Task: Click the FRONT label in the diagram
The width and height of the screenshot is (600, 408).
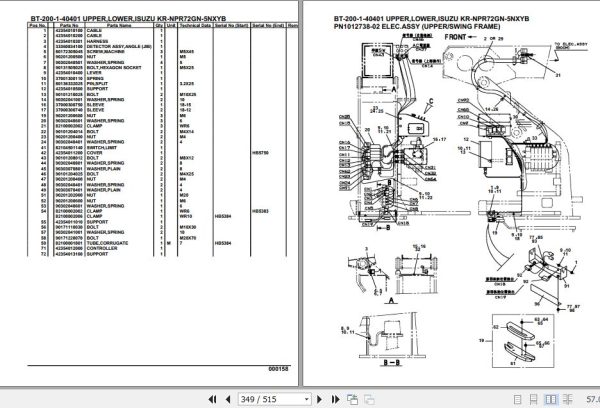Action: tap(455, 37)
